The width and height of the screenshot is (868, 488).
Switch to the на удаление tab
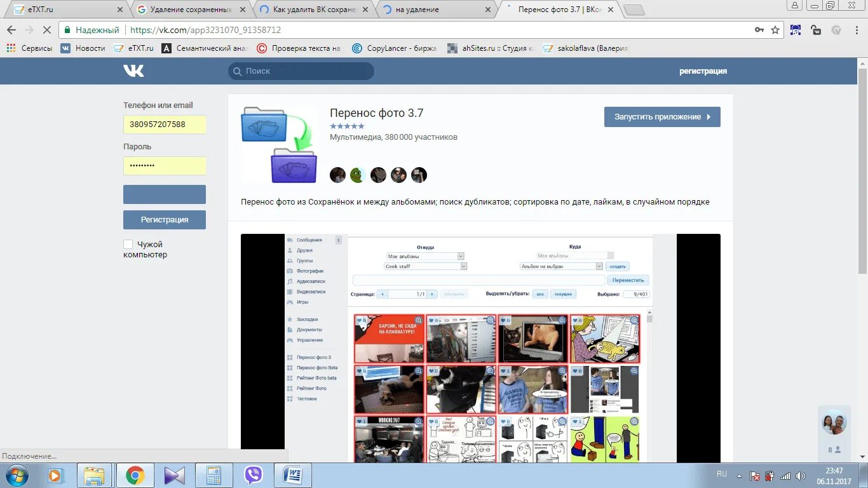pyautogui.click(x=435, y=10)
